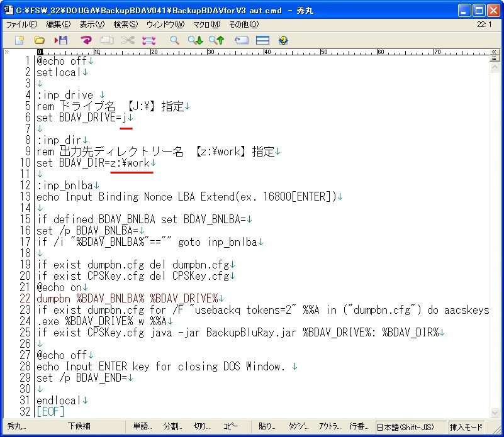Open a file with the folder icon
The width and height of the screenshot is (504, 437).
[39, 40]
